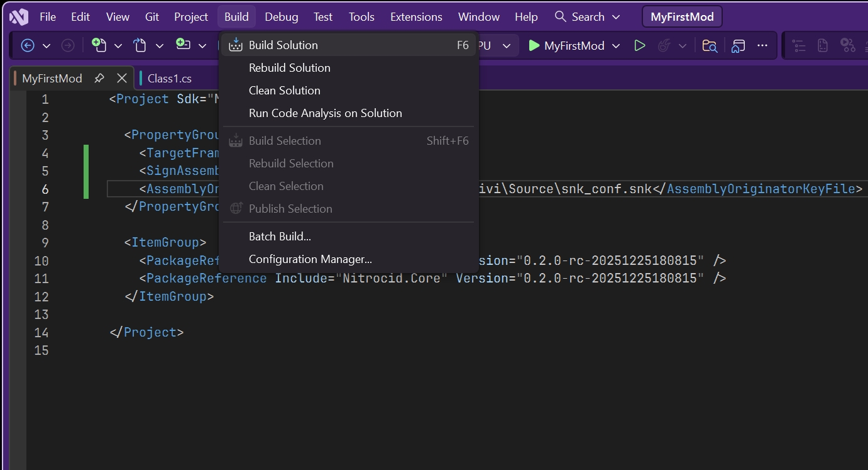This screenshot has width=868, height=470.
Task: Toggle pin on MyFirstMod tab
Action: (99, 79)
